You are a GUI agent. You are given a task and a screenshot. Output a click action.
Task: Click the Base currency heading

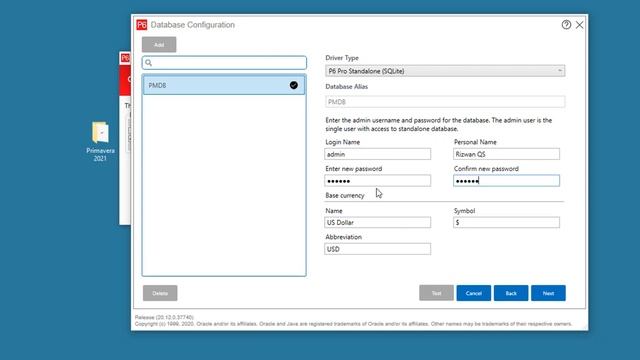pos(345,196)
